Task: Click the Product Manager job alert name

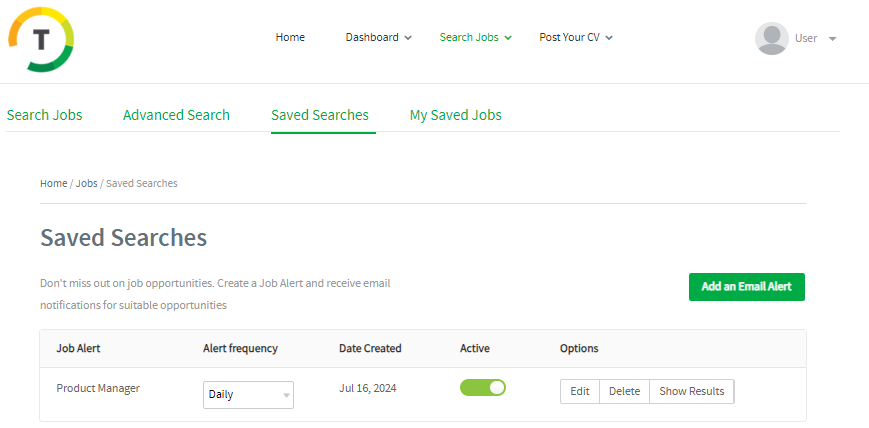Action: point(98,388)
